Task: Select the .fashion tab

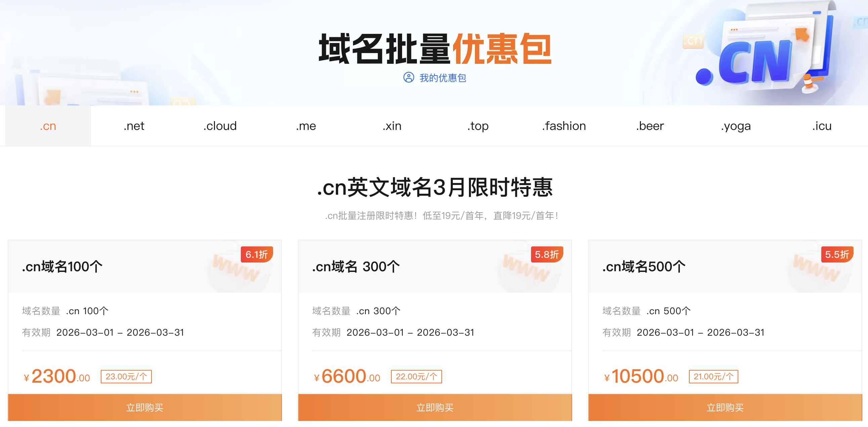Action: pyautogui.click(x=564, y=126)
